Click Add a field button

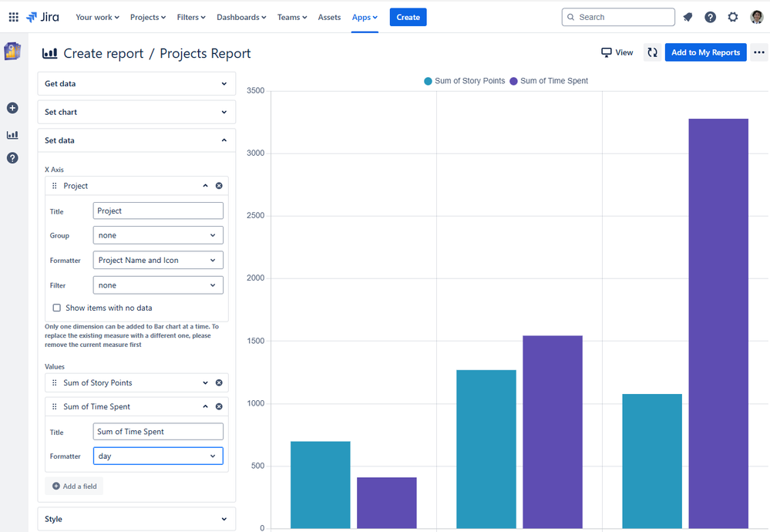point(74,487)
